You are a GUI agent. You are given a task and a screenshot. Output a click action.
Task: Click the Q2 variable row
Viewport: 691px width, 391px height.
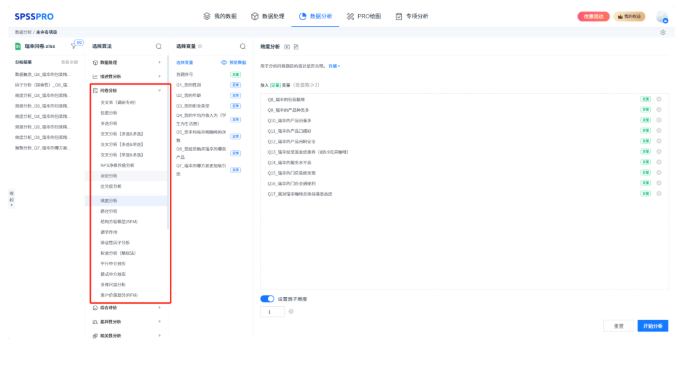tap(209, 95)
